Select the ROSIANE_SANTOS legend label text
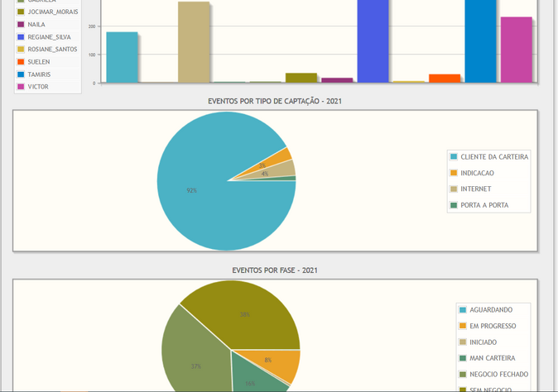 point(52,49)
